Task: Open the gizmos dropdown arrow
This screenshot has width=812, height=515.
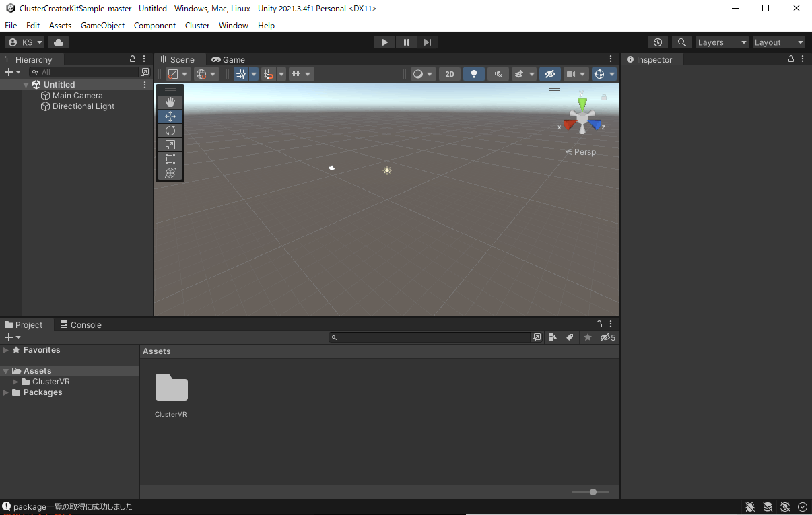Action: tap(612, 74)
